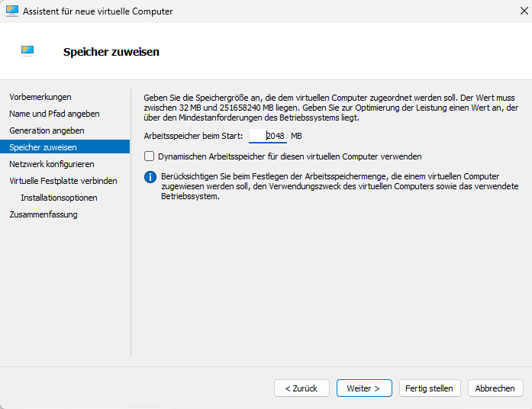Click the wizard icon in the title bar

click(12, 11)
